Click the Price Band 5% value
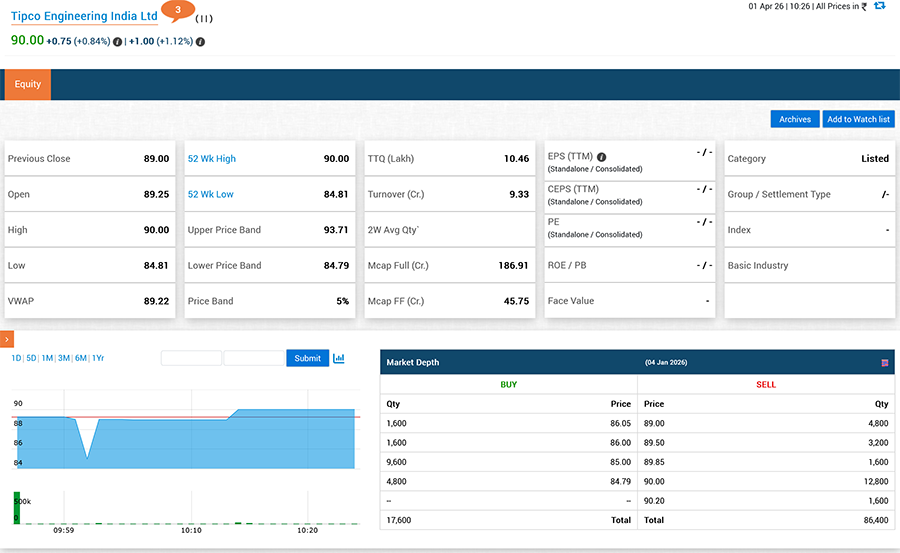Viewport: 900px width, 553px height. [x=343, y=301]
